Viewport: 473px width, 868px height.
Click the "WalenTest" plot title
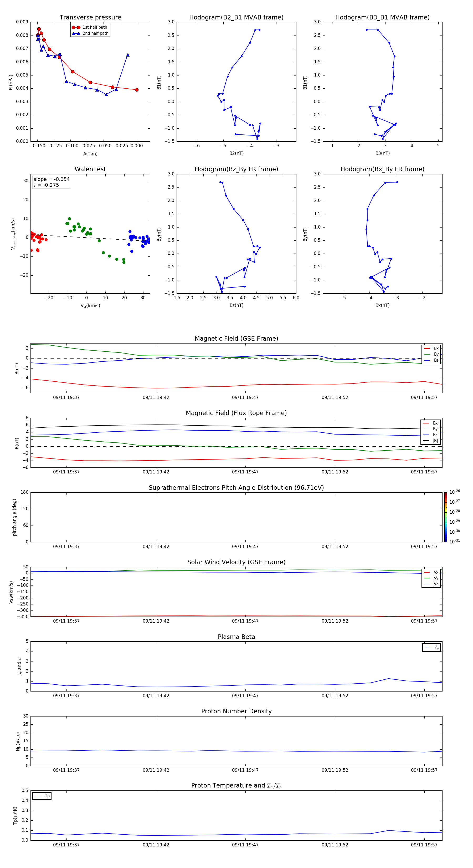(90, 169)
